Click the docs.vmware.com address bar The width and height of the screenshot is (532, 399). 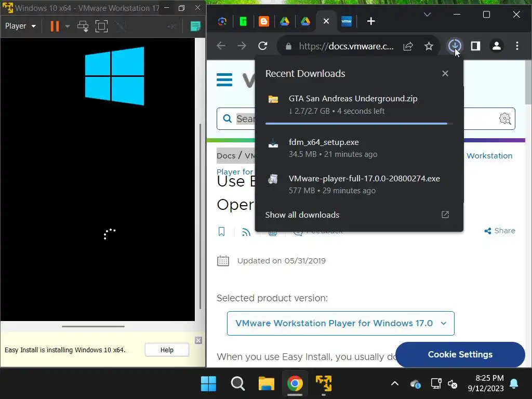coord(346,46)
